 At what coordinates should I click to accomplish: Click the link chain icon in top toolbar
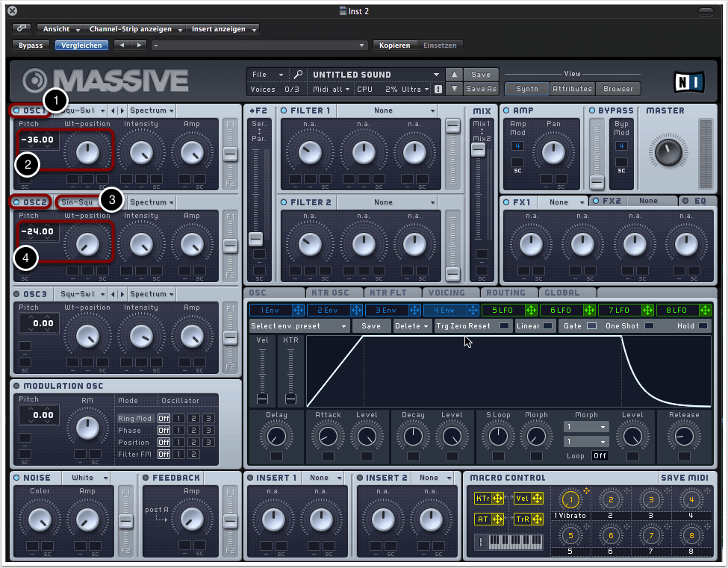pos(22,29)
